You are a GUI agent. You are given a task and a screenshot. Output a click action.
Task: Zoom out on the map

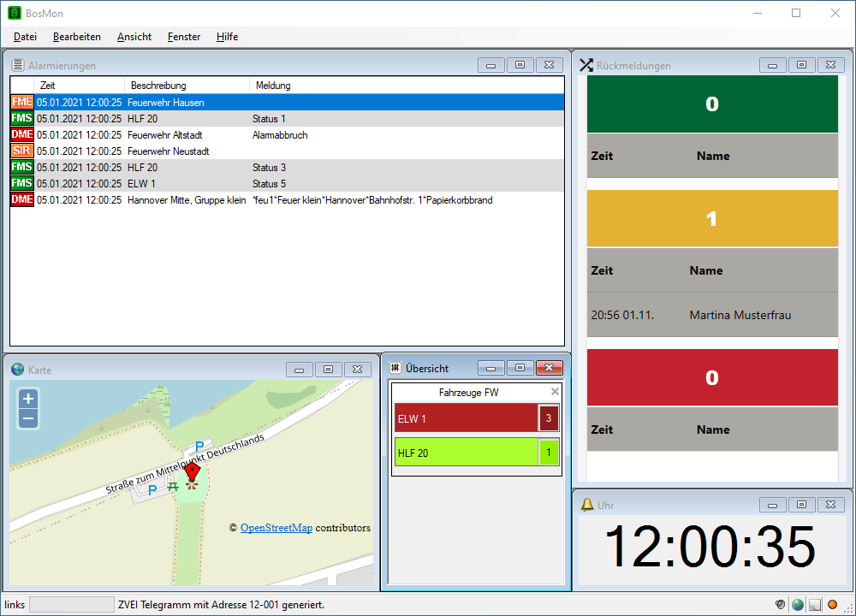[28, 418]
